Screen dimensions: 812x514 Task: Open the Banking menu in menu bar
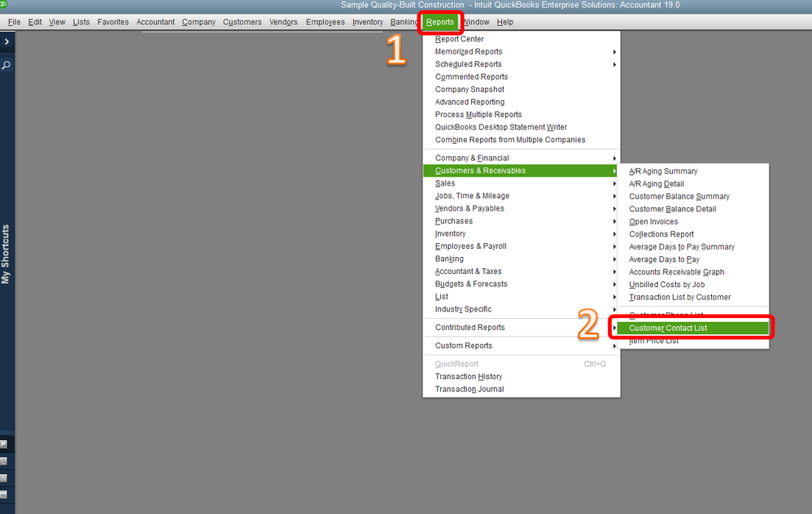(404, 22)
